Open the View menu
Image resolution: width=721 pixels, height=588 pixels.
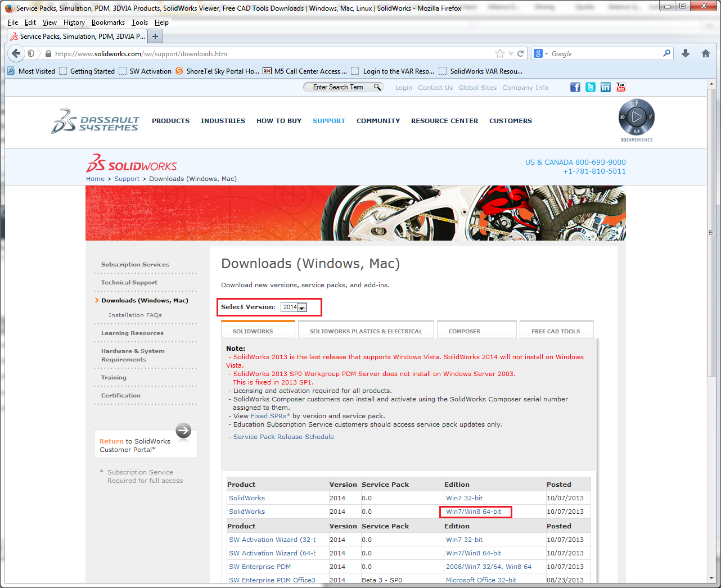pos(49,22)
